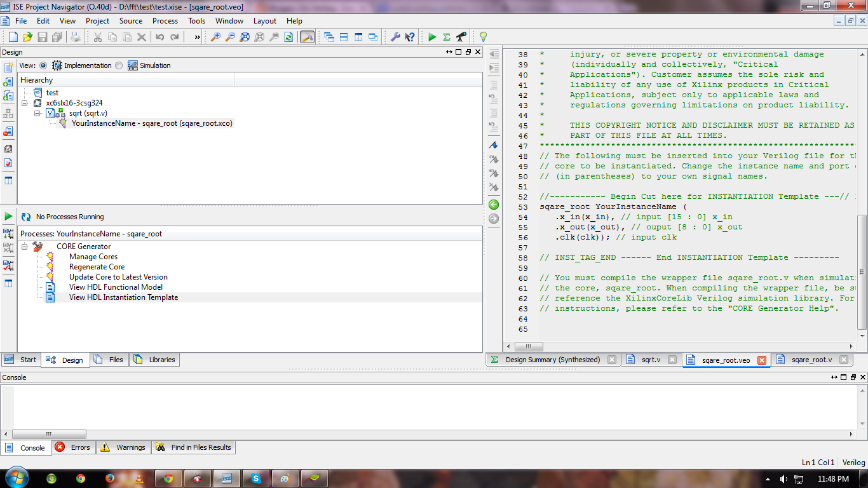Click the editor vertical scrollbar thumb
The height and width of the screenshot is (488, 868).
coord(862,273)
